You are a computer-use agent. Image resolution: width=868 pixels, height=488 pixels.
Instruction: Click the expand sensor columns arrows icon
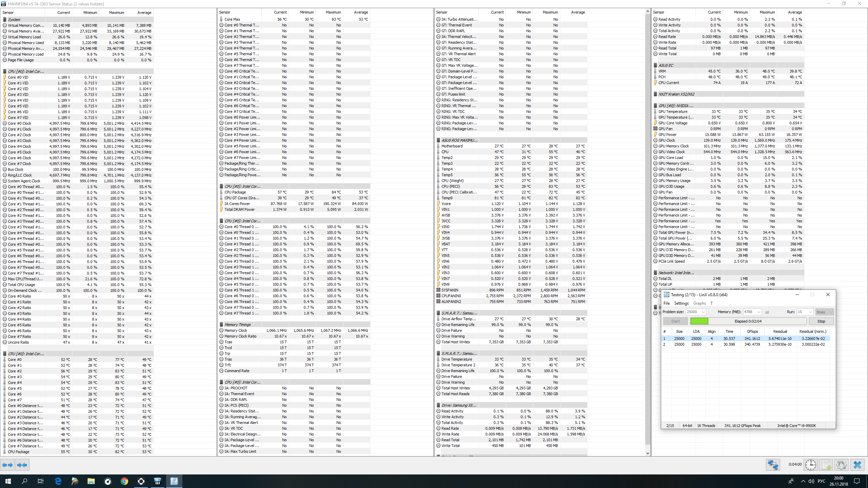[7, 465]
